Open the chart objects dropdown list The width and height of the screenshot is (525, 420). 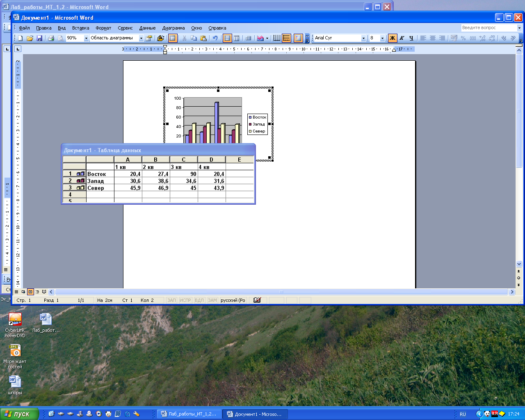tap(141, 38)
